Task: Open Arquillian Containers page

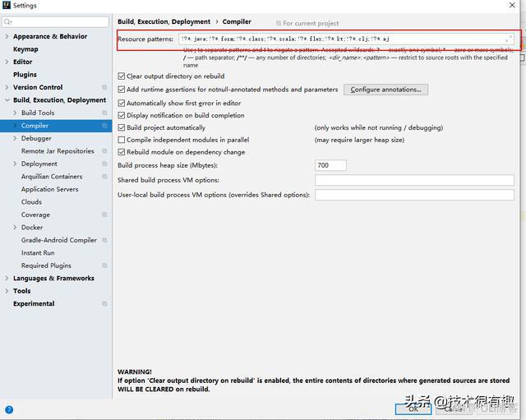Action: click(52, 177)
